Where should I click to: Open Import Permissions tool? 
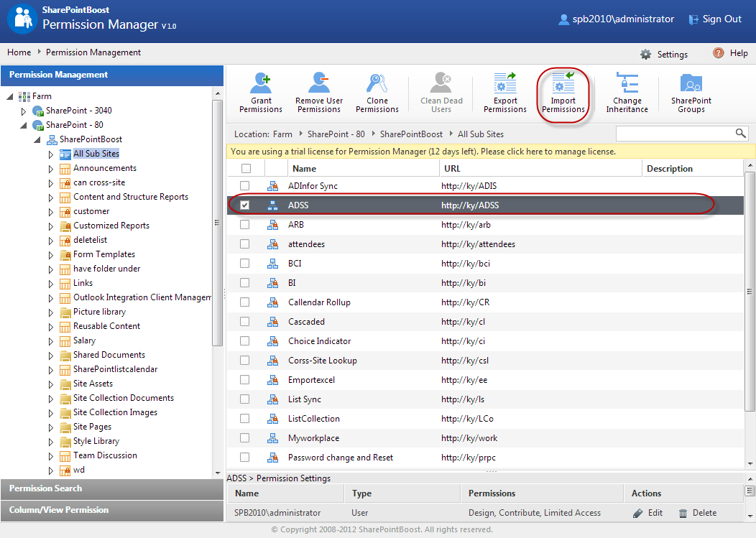click(563, 93)
